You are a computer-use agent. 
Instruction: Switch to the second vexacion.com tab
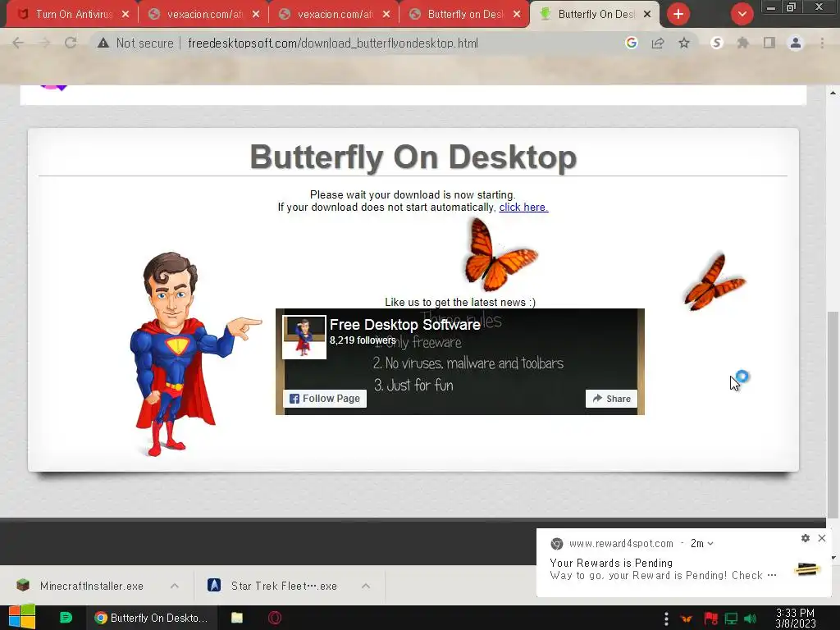click(335, 14)
